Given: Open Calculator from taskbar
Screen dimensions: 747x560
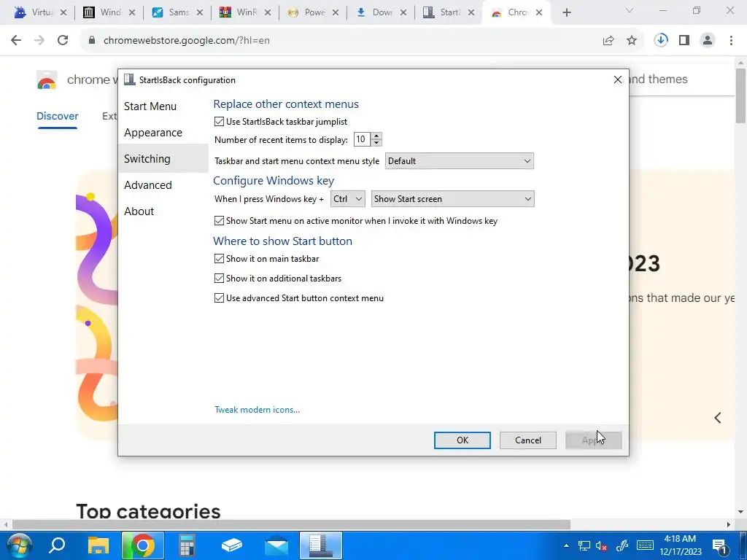Looking at the screenshot, I should (187, 545).
